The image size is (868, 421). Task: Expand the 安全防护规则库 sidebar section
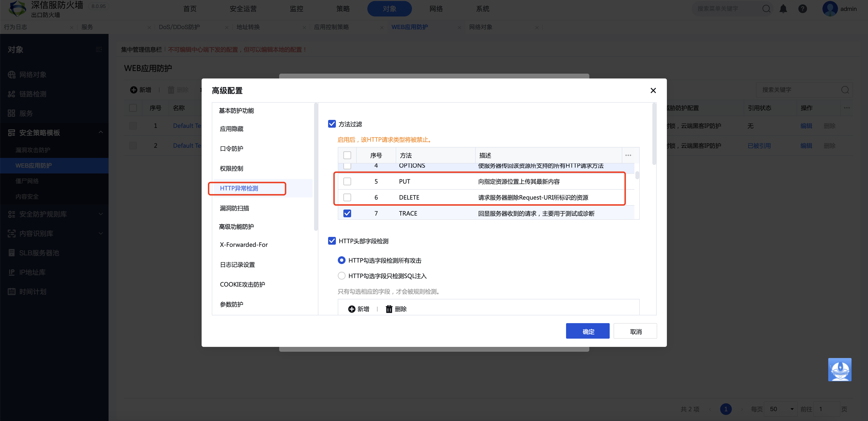pos(100,214)
